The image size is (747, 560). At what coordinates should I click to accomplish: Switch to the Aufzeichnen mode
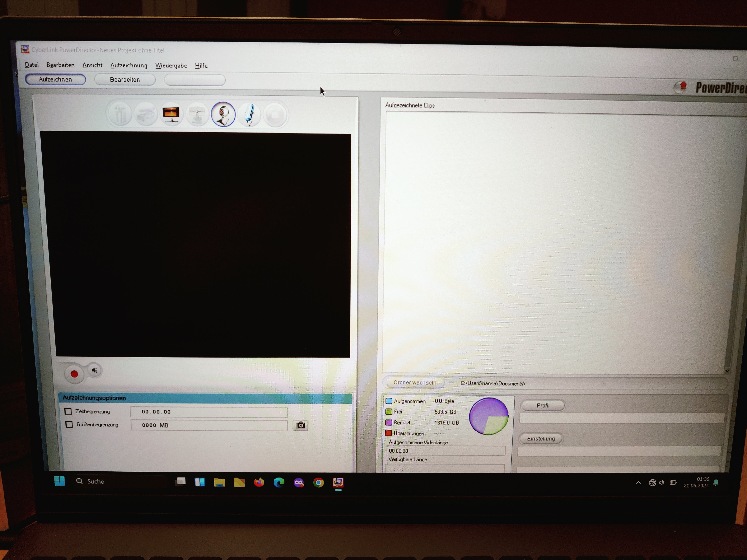[x=55, y=79]
